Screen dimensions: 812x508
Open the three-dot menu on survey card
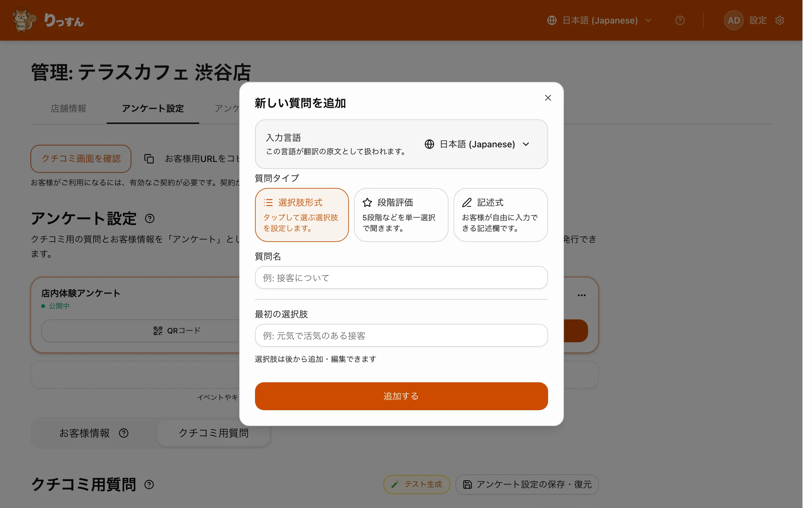581,295
